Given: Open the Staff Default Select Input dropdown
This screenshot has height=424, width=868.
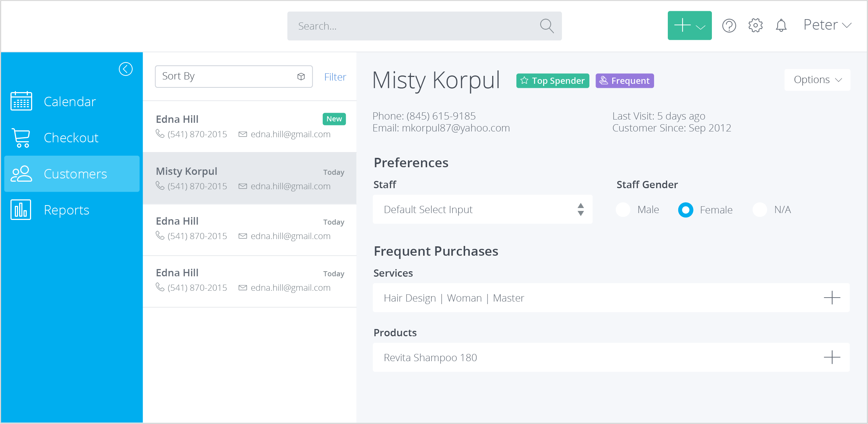Looking at the screenshot, I should point(482,209).
